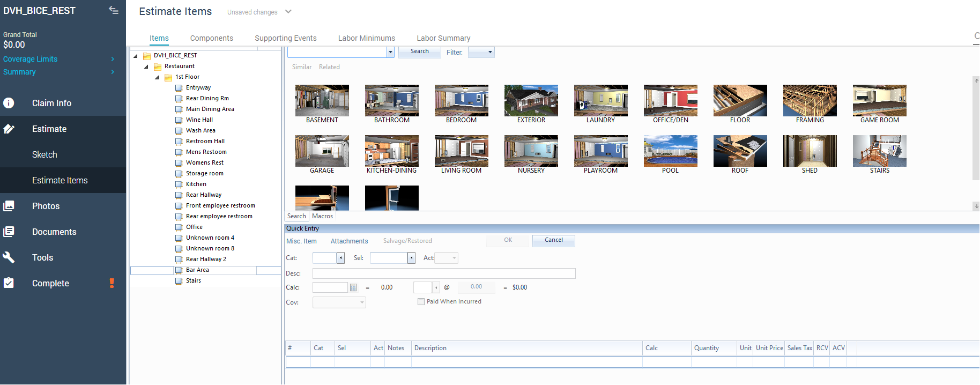Viewport: 980px width, 385px height.
Task: Click the Search button
Action: pos(420,51)
